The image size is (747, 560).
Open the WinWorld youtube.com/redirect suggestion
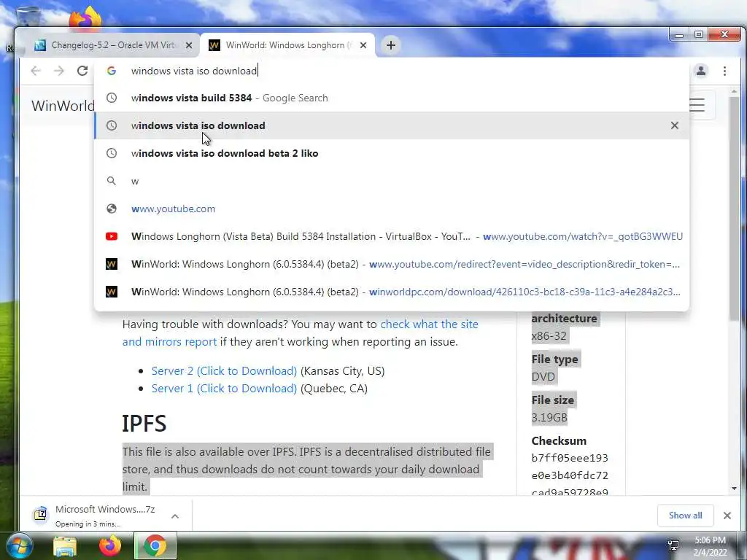coord(392,264)
